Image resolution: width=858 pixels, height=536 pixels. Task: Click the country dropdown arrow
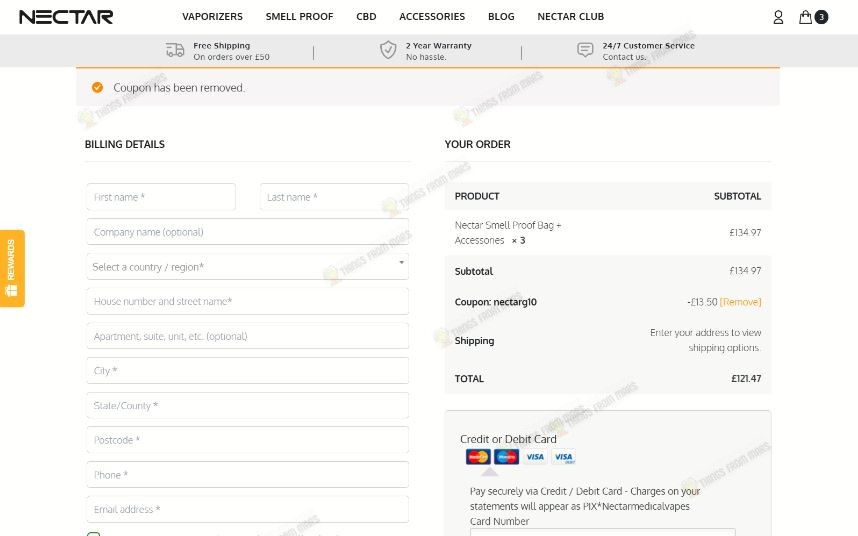402,263
